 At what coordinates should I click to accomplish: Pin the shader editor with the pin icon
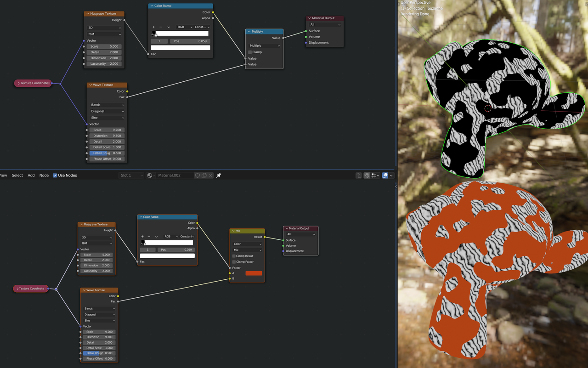[218, 175]
